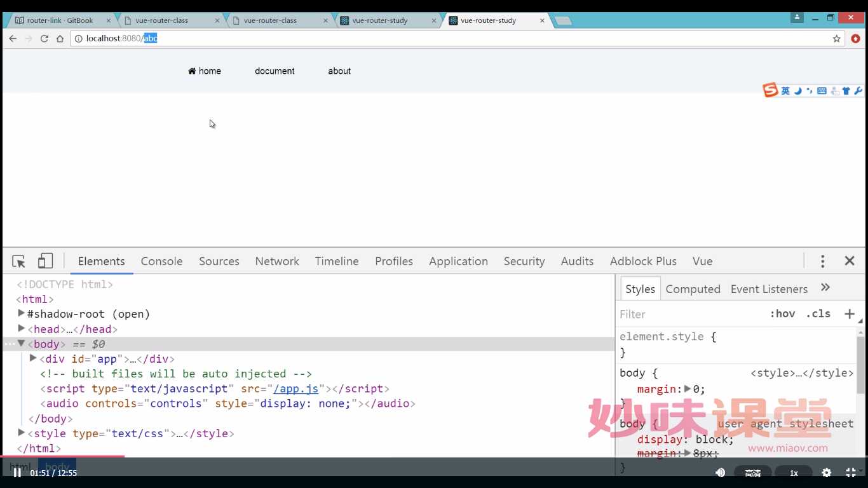Close the DevTools panel
The width and height of the screenshot is (868, 488).
pos(850,261)
